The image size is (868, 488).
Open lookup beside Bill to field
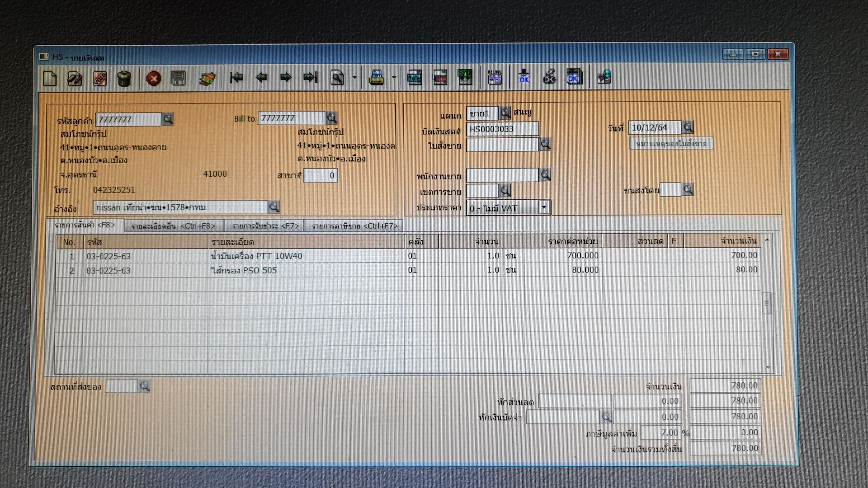click(332, 118)
